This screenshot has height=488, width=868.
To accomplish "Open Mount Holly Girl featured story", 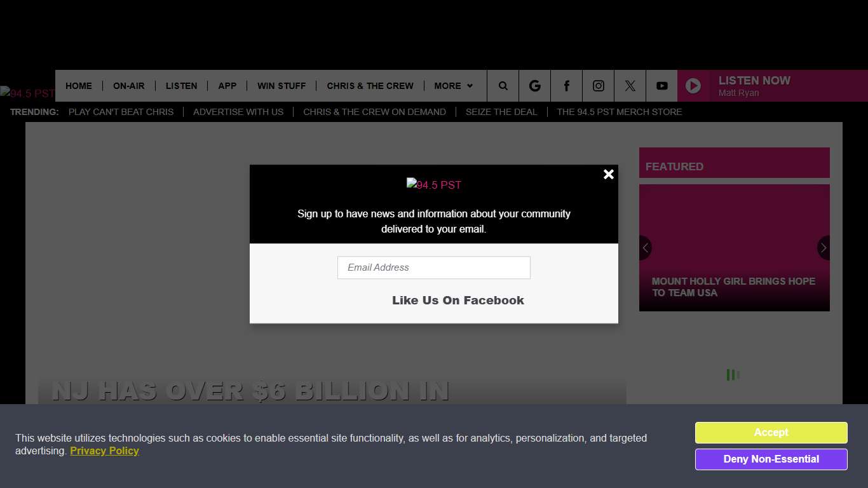I will (x=733, y=287).
